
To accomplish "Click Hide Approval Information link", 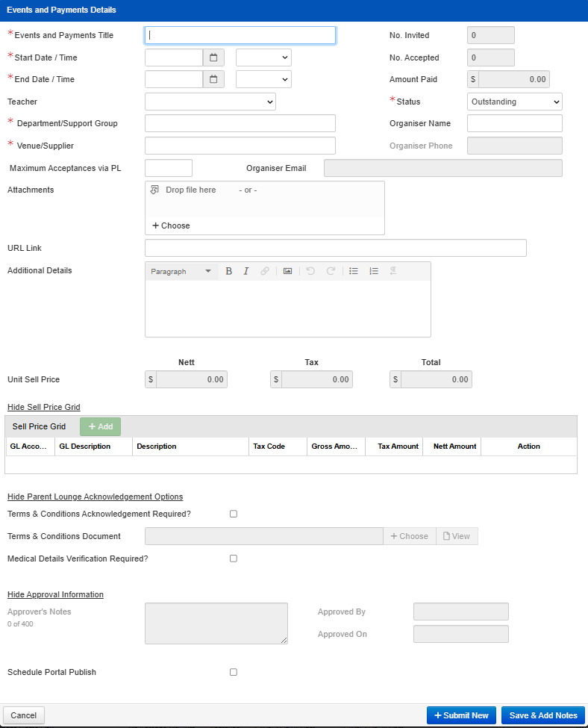I will pos(55,594).
